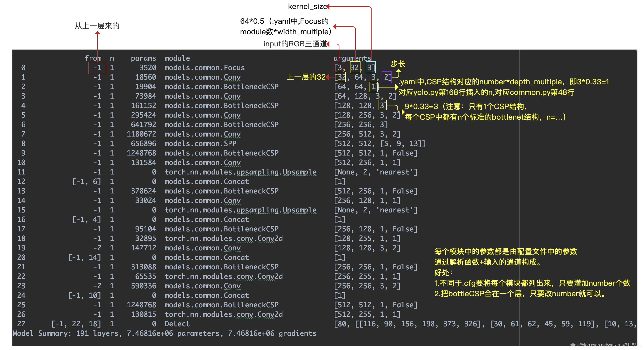Click the '上一层的32' annotation label
Screen dimensions: 644x350
coord(306,77)
